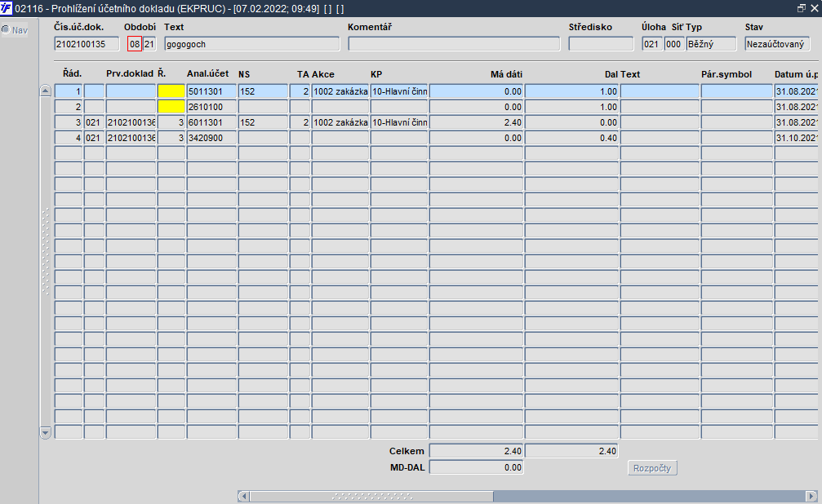
Task: Click the Typ field Běžný
Action: pyautogui.click(x=711, y=44)
